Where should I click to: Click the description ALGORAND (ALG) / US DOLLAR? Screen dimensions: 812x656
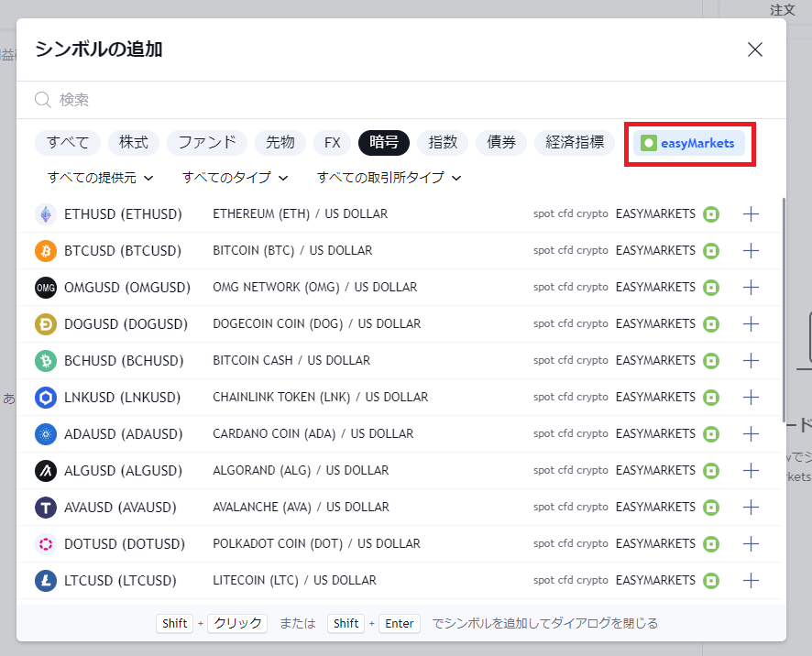point(301,470)
